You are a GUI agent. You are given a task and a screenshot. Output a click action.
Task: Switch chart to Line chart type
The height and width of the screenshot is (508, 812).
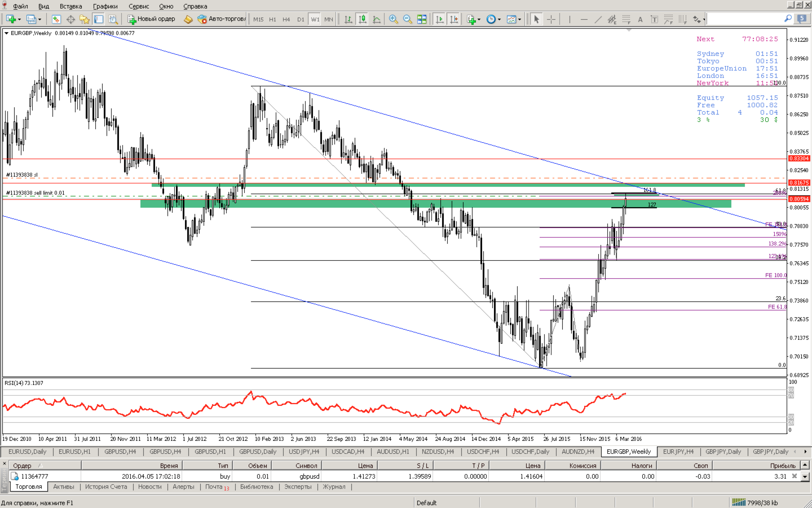pyautogui.click(x=376, y=19)
